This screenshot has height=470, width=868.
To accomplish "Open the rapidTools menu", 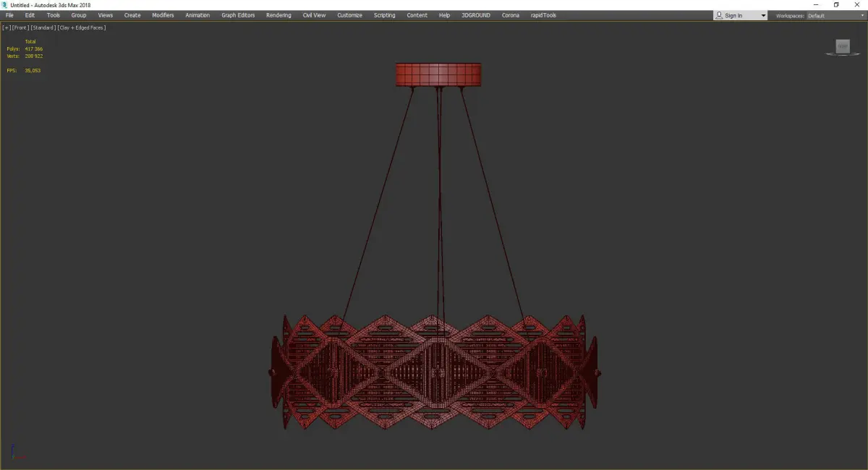I will (543, 15).
